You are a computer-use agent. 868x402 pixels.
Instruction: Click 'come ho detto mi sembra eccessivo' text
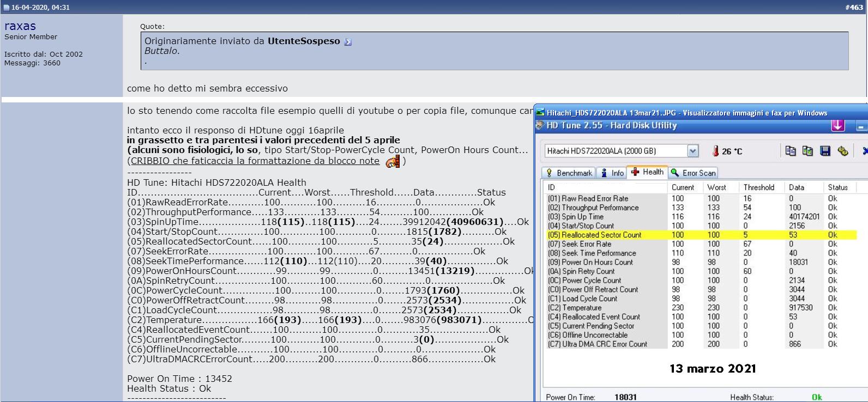207,88
